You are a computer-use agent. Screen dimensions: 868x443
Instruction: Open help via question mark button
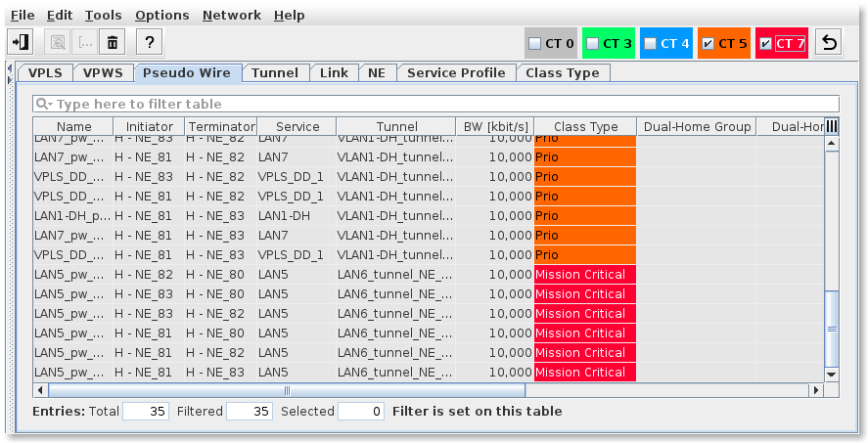[x=149, y=42]
